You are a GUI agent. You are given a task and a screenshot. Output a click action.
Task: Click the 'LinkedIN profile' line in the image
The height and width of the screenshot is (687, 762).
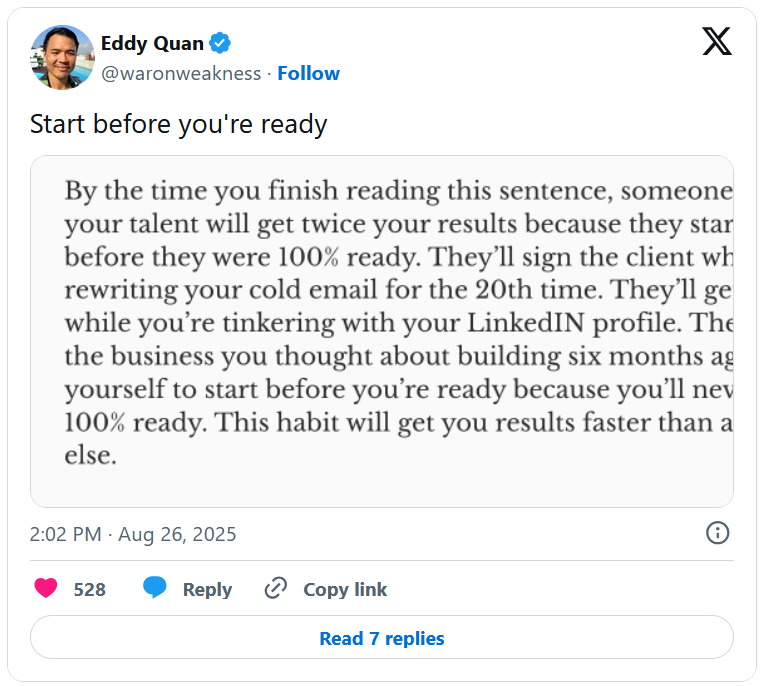(x=398, y=323)
